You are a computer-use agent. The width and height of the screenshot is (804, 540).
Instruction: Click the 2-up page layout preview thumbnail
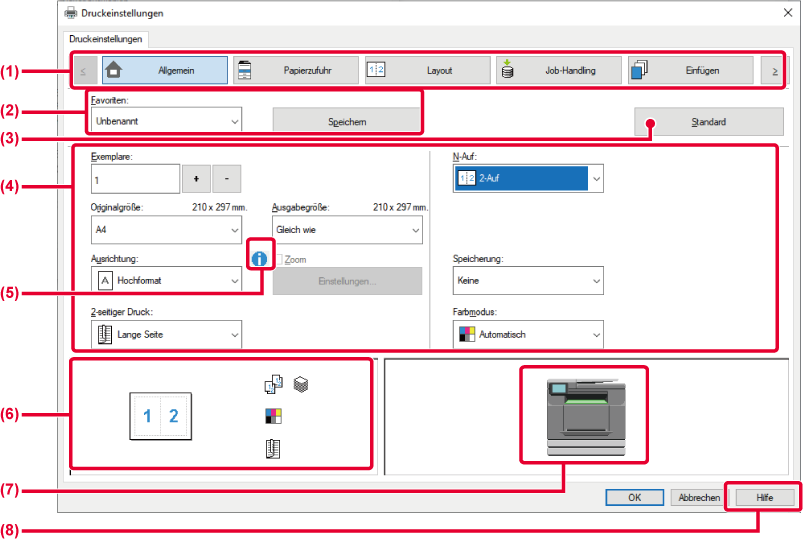coord(161,416)
